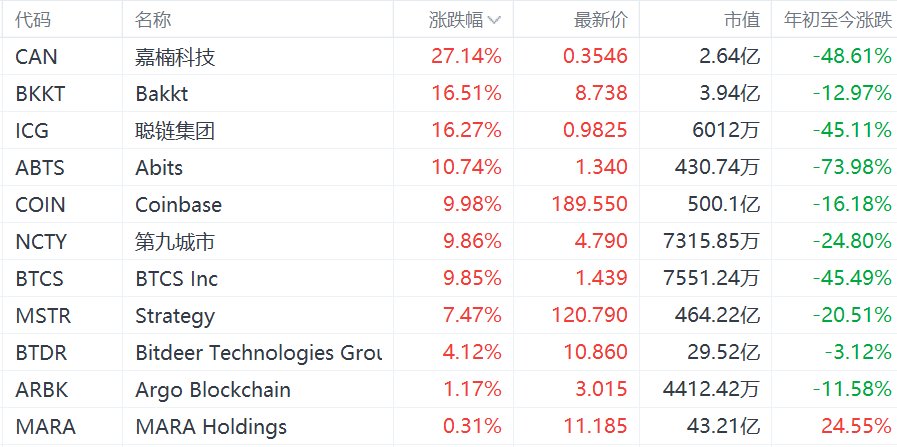897x447 pixels.
Task: Select the NCTY ticker code
Action: click(x=41, y=242)
